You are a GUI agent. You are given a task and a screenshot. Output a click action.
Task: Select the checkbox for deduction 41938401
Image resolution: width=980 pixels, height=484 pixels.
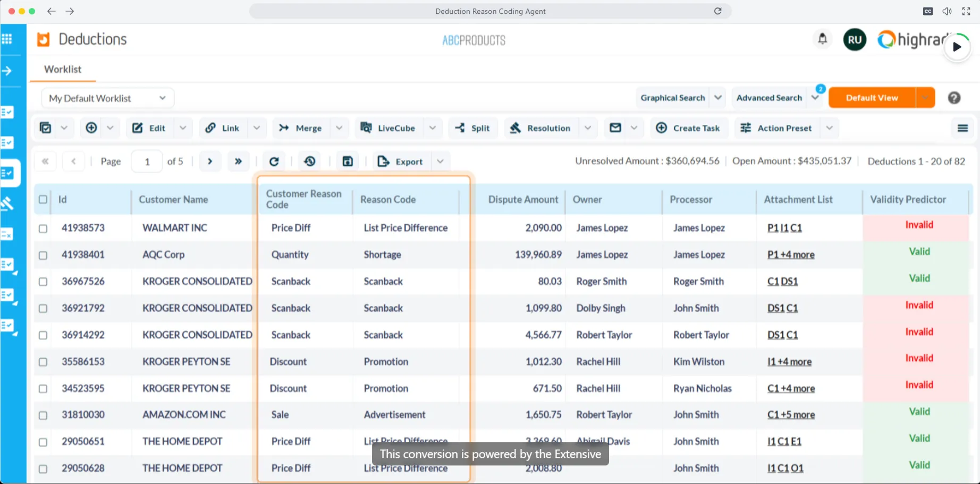coord(43,255)
